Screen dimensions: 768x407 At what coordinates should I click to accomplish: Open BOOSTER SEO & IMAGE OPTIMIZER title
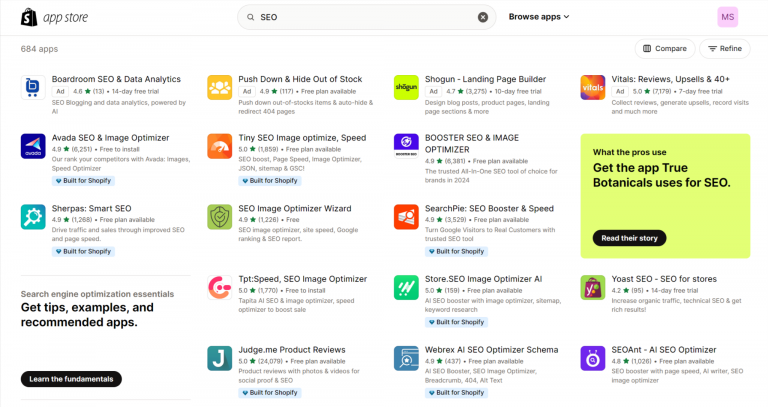[472, 144]
